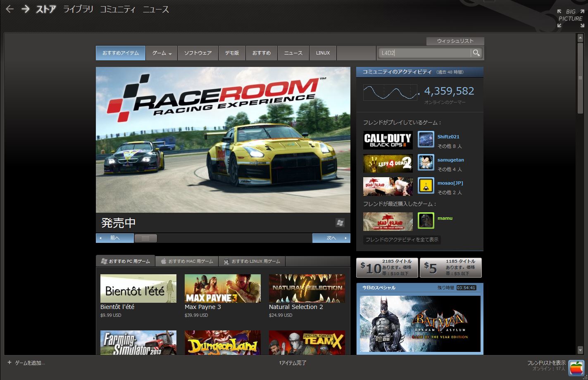Open the Batman Arkham Asylum daily special
Image resolution: width=588 pixels, height=380 pixels.
pyautogui.click(x=420, y=324)
